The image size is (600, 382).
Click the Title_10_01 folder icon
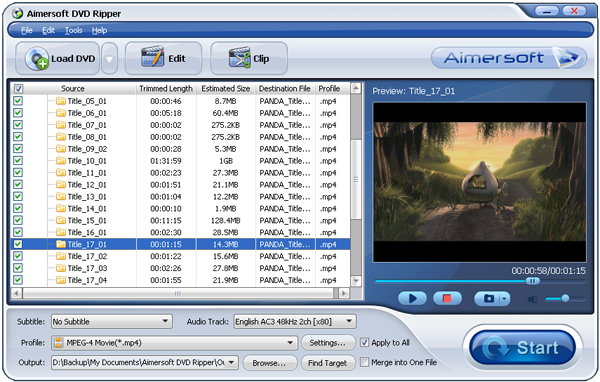(61, 161)
